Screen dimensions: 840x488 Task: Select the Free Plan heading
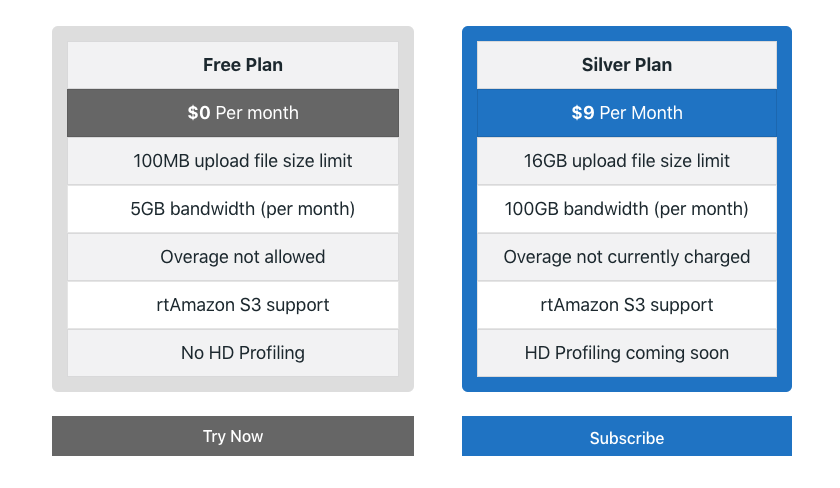[242, 65]
